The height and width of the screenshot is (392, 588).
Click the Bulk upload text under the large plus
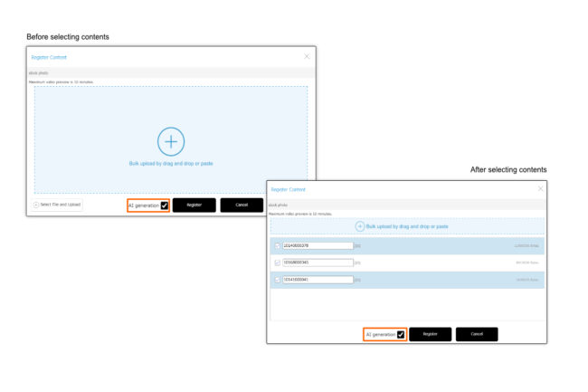(171, 164)
